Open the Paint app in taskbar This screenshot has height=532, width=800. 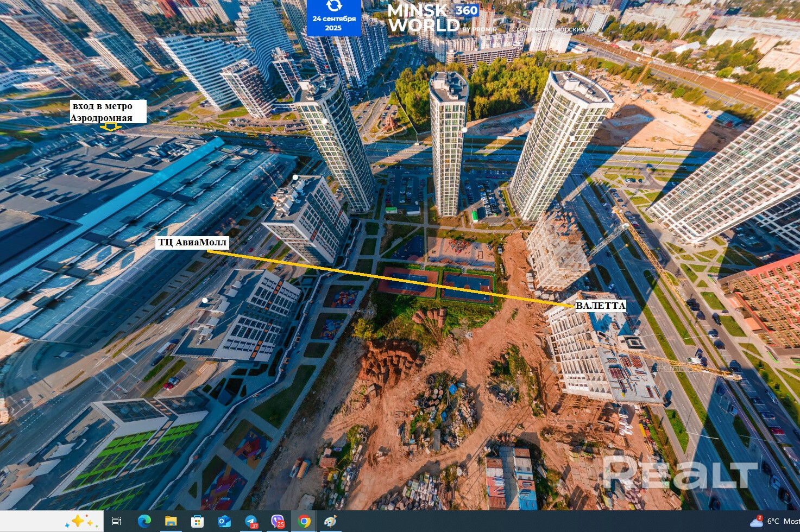tap(330, 521)
